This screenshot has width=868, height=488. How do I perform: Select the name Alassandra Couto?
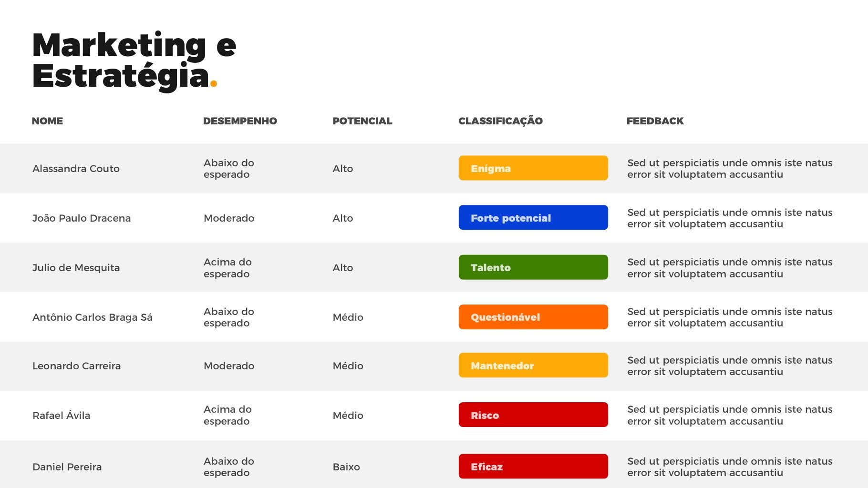coord(76,169)
